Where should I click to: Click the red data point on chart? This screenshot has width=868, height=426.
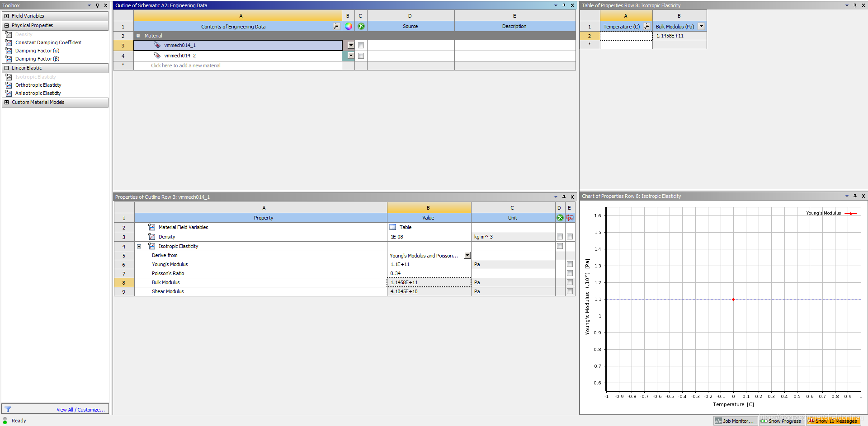[x=733, y=300]
